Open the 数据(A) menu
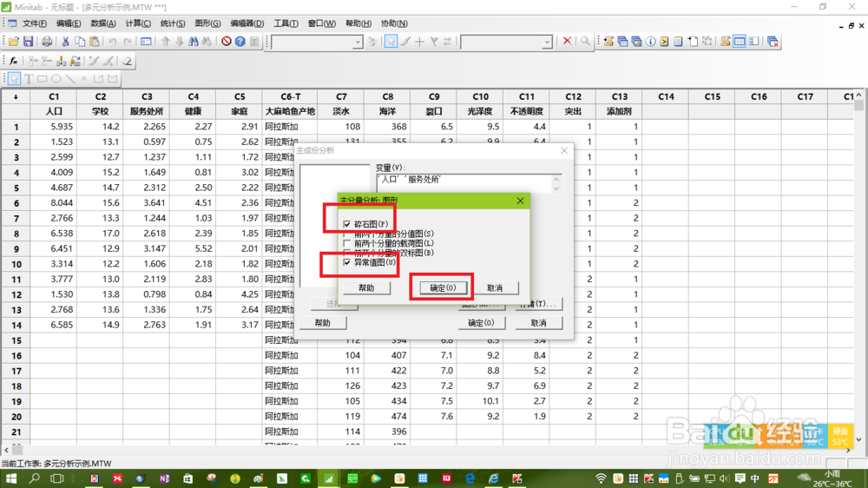The height and width of the screenshot is (488, 868). point(103,23)
